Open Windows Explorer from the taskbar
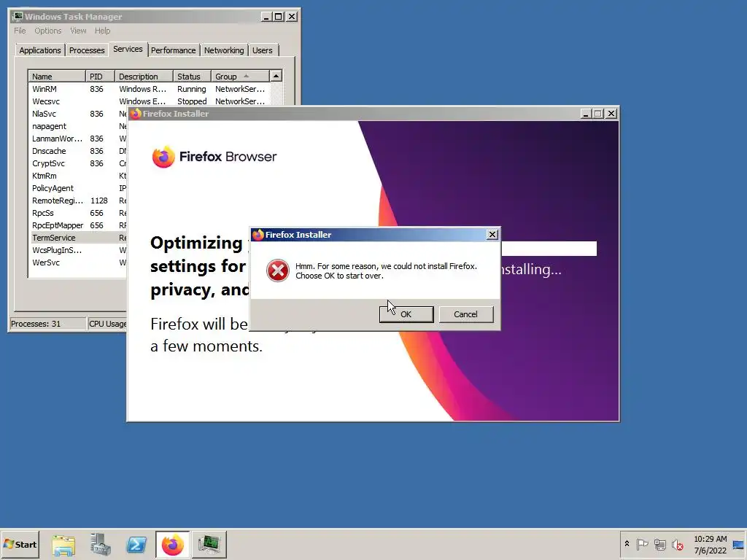This screenshot has height=560, width=747. pyautogui.click(x=63, y=545)
